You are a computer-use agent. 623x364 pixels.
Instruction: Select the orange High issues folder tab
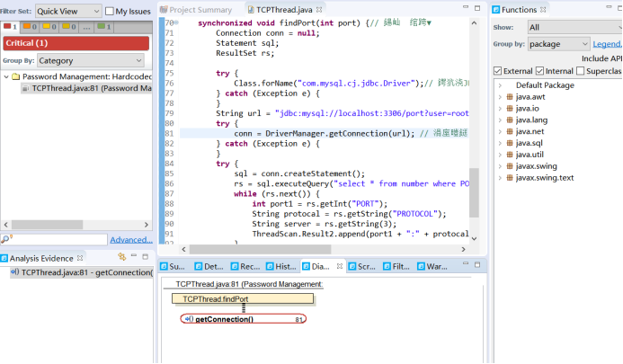pyautogui.click(x=31, y=27)
